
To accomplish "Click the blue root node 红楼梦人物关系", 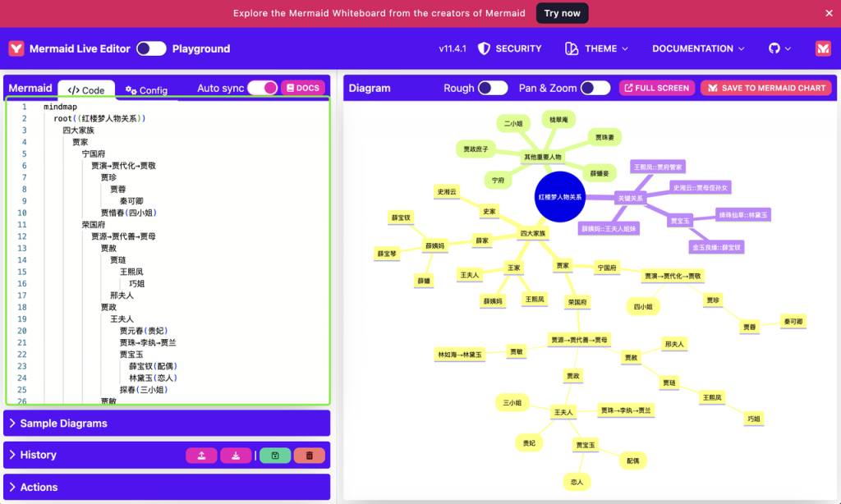I will pyautogui.click(x=560, y=197).
